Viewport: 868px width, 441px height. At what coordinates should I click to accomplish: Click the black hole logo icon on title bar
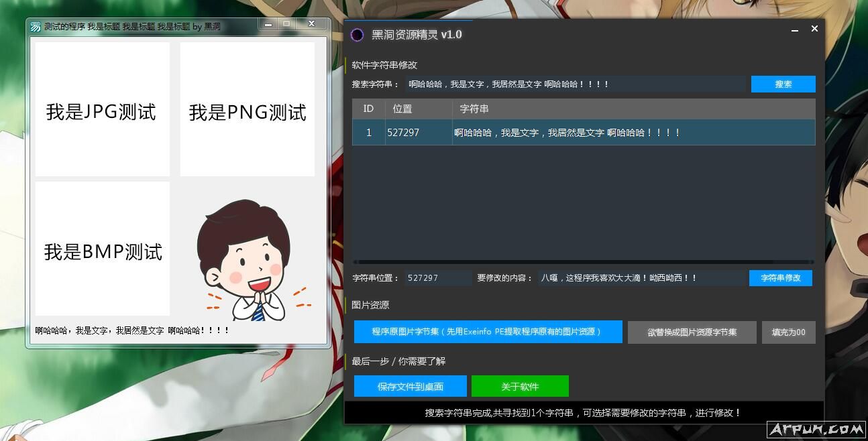click(357, 34)
